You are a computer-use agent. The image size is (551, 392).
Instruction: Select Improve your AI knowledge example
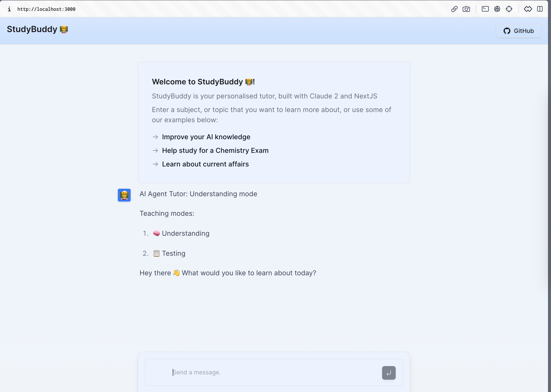pyautogui.click(x=206, y=137)
